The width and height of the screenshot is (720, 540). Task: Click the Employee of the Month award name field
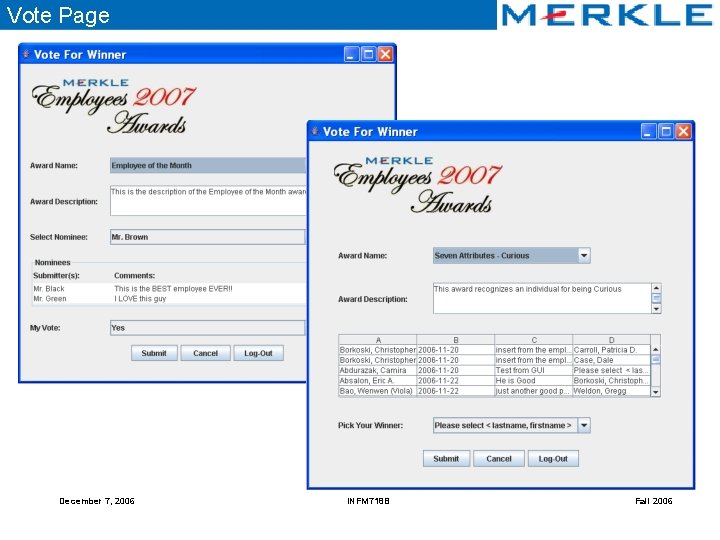(208, 165)
